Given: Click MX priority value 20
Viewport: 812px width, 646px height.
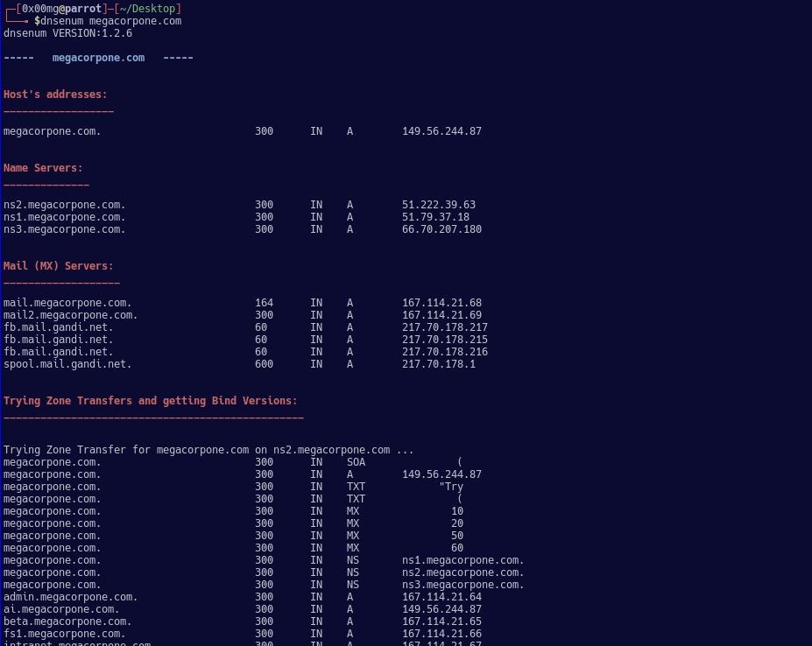Looking at the screenshot, I should pos(457,523).
